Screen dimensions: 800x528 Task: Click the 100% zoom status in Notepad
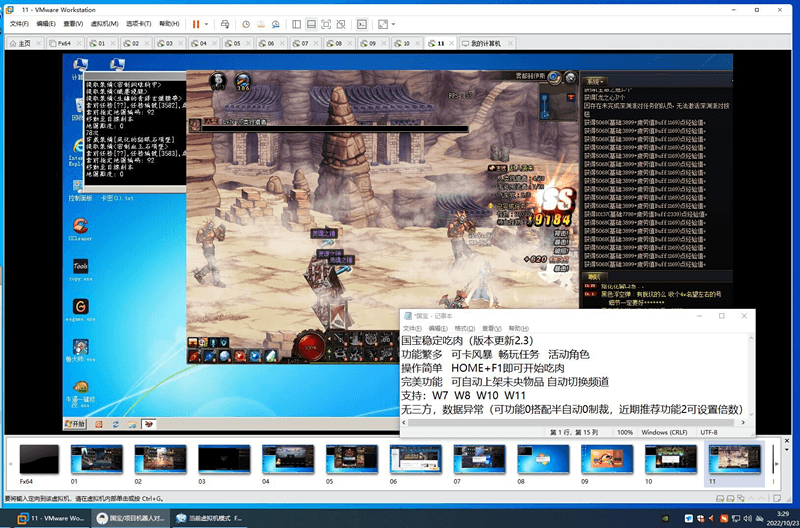[624, 432]
